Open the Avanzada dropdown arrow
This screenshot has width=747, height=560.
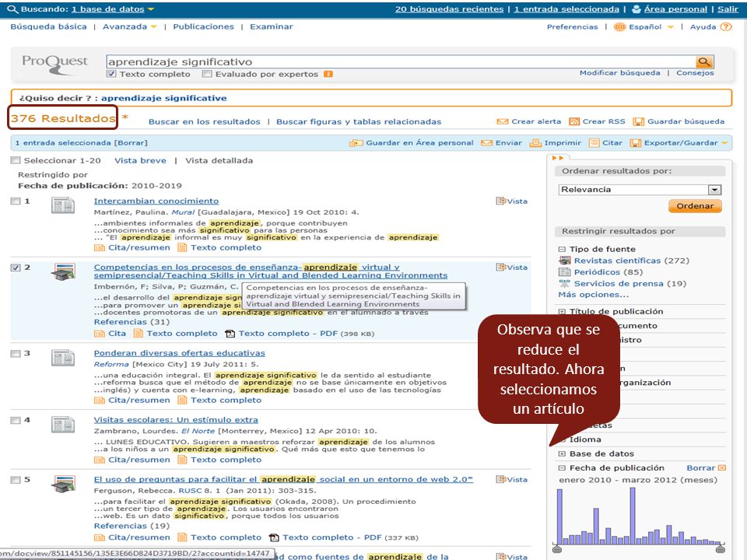(154, 26)
